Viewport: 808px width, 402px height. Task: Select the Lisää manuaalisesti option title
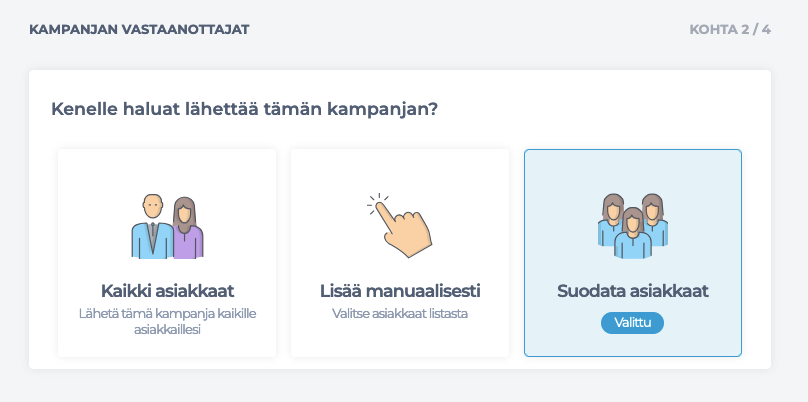pos(400,291)
